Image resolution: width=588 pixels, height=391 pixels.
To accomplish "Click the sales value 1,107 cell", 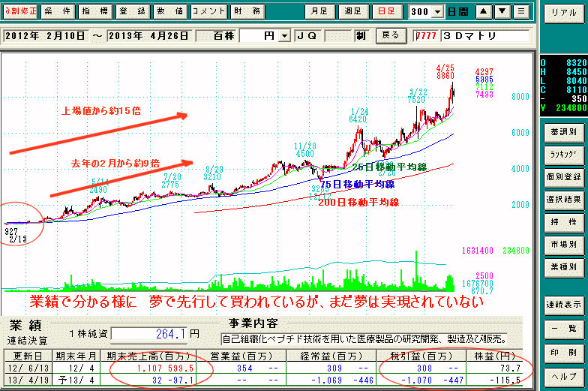I will click(149, 368).
